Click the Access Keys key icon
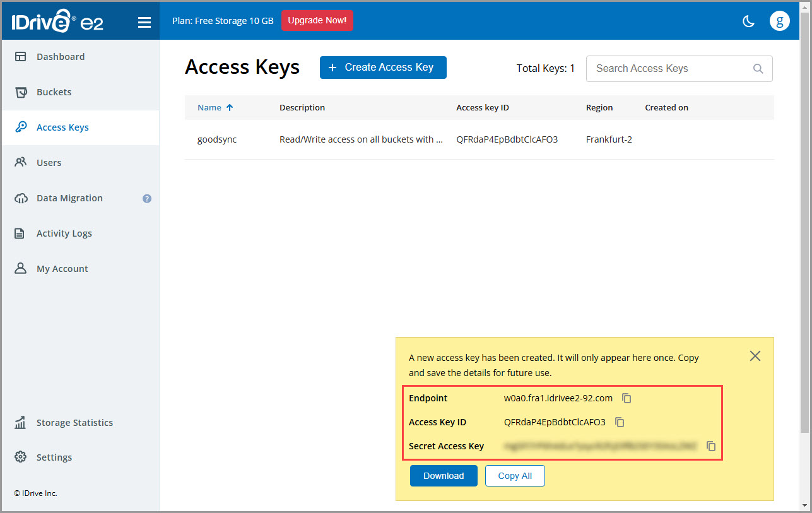812x513 pixels. click(21, 127)
